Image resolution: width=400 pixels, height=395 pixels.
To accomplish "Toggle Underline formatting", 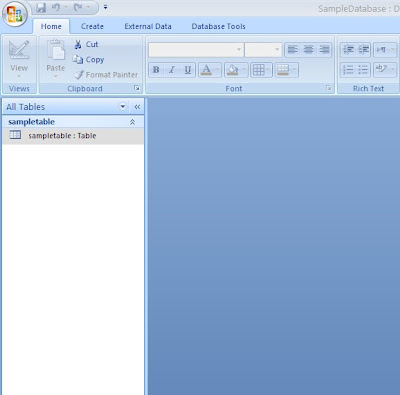I will click(x=188, y=70).
